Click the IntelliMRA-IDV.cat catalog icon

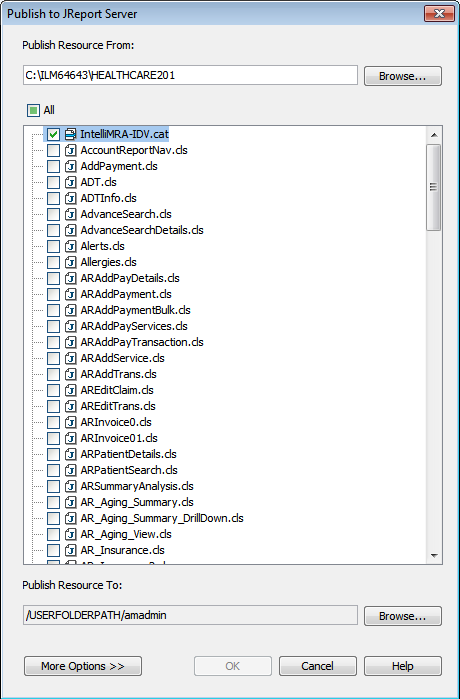70,134
